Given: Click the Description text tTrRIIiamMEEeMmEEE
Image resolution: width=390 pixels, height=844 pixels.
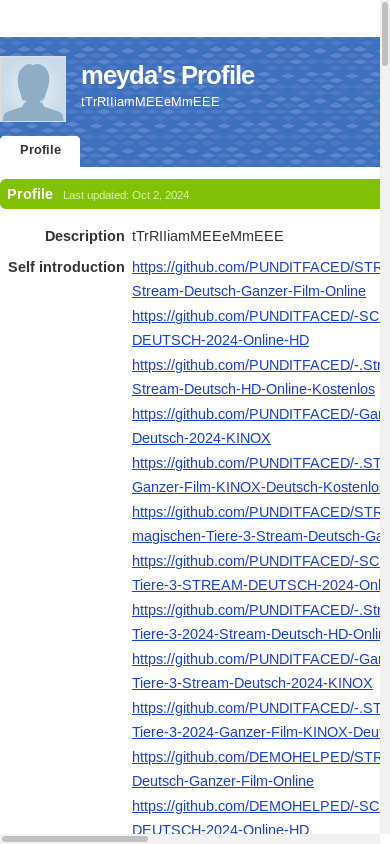Looking at the screenshot, I should pos(208,236).
